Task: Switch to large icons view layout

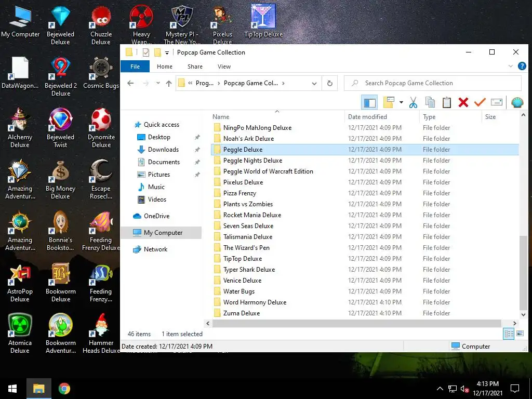Action: click(520, 334)
